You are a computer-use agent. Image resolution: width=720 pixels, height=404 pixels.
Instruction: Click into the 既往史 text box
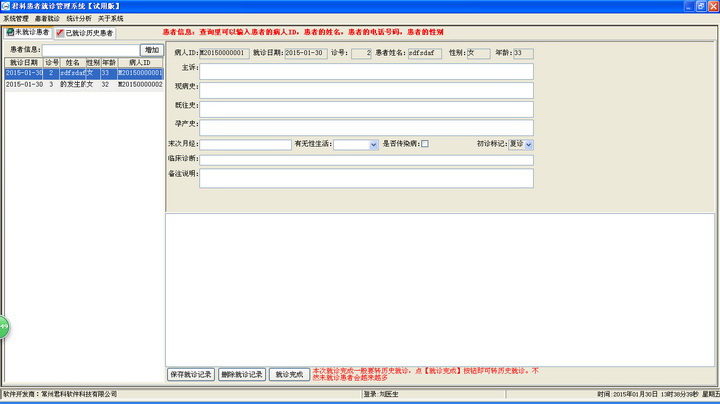tap(366, 109)
